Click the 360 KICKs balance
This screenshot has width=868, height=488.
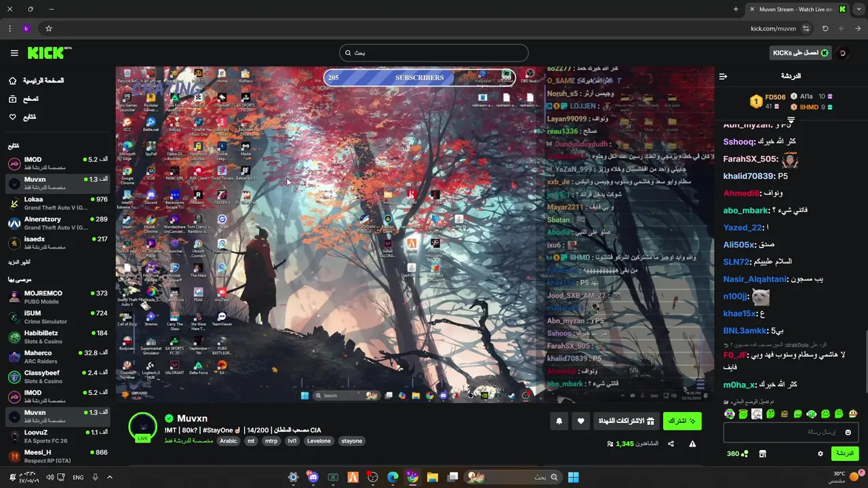coord(737,453)
